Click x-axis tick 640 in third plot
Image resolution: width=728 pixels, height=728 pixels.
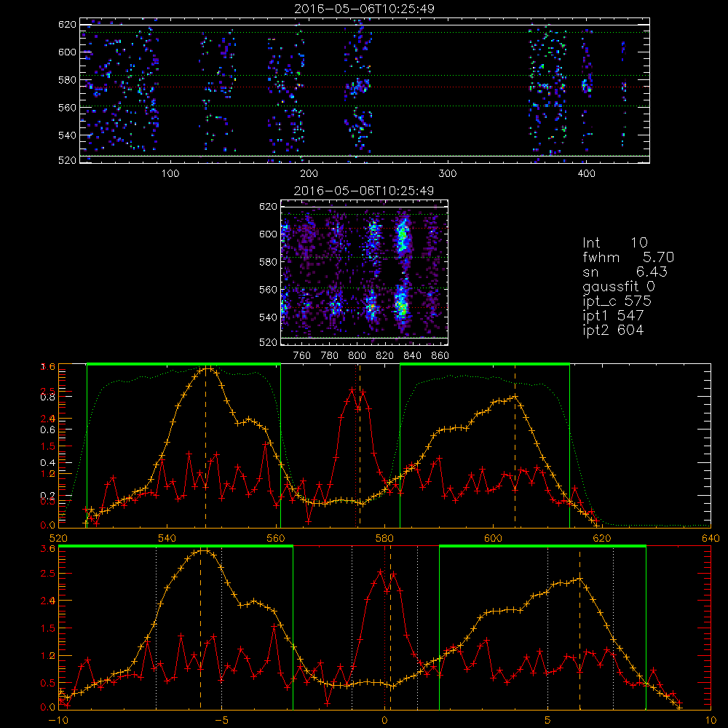pyautogui.click(x=711, y=539)
